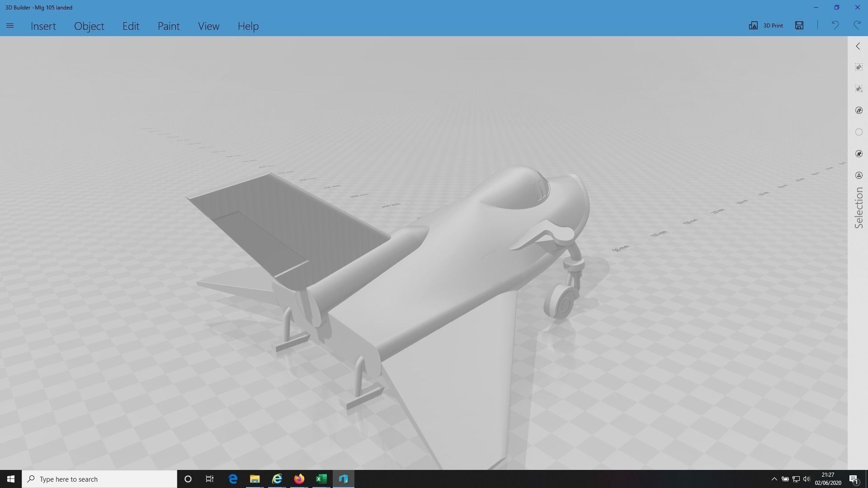868x488 pixels.
Task: Click the empty dashed circle icon
Action: (x=859, y=132)
